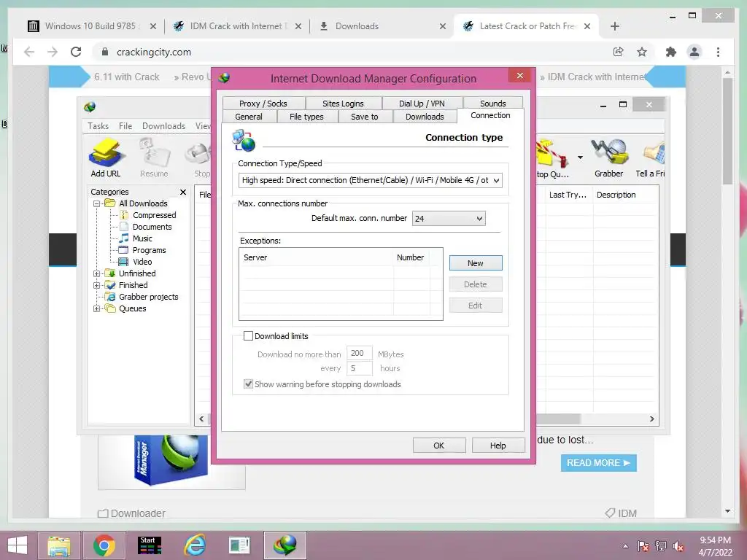Open the Tasks menu in IDM window

tap(98, 125)
